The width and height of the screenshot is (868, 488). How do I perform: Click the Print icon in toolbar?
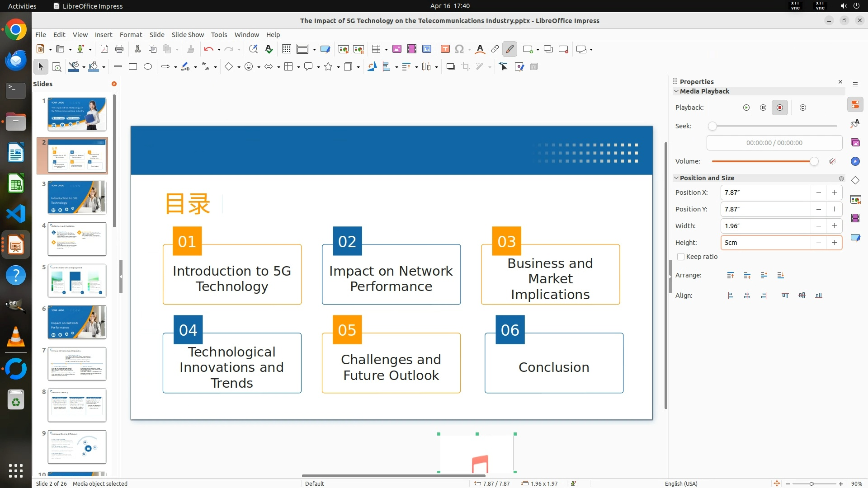click(119, 49)
